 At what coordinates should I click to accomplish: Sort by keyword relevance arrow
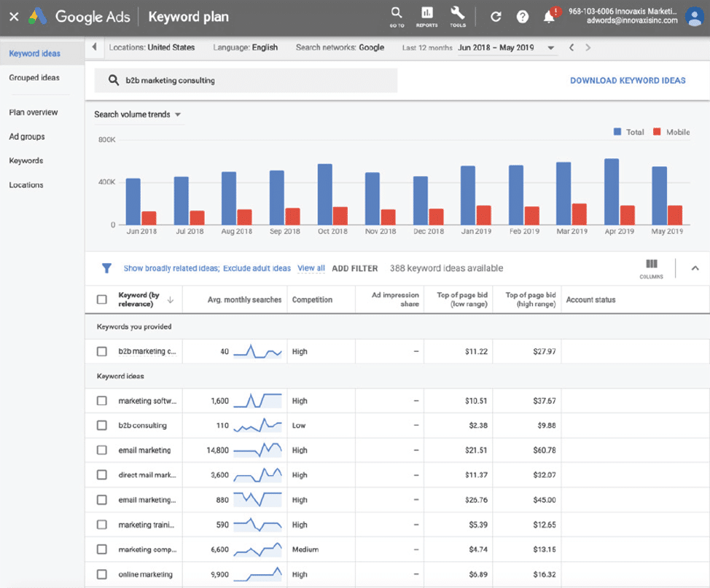[x=171, y=299]
